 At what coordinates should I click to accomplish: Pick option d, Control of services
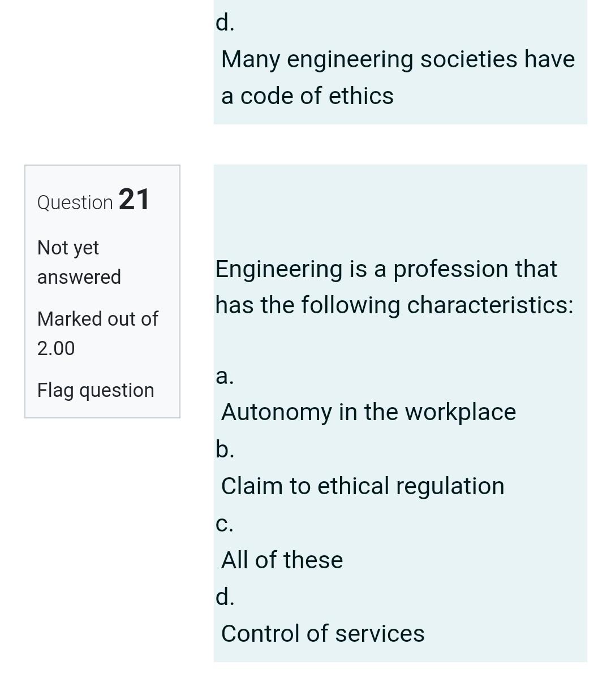point(322,633)
